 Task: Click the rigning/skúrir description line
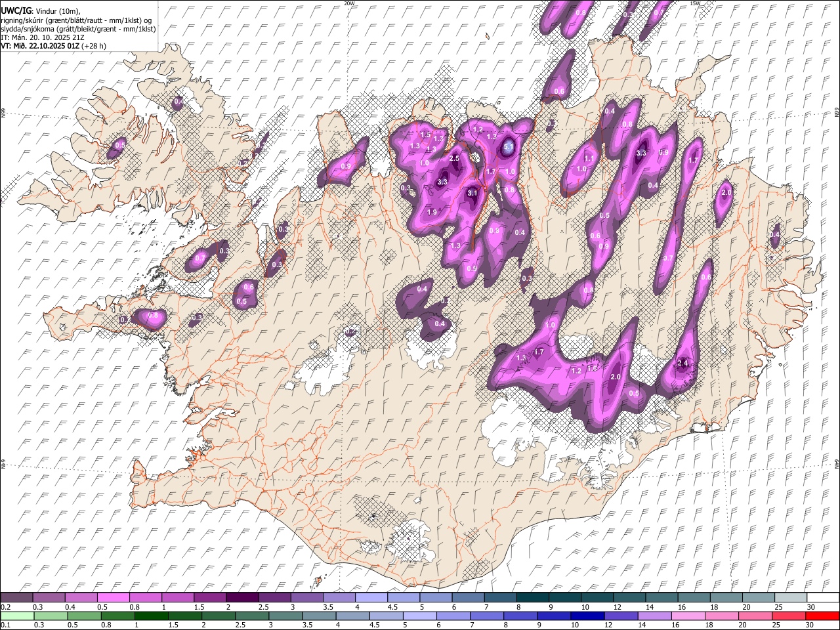[76, 20]
